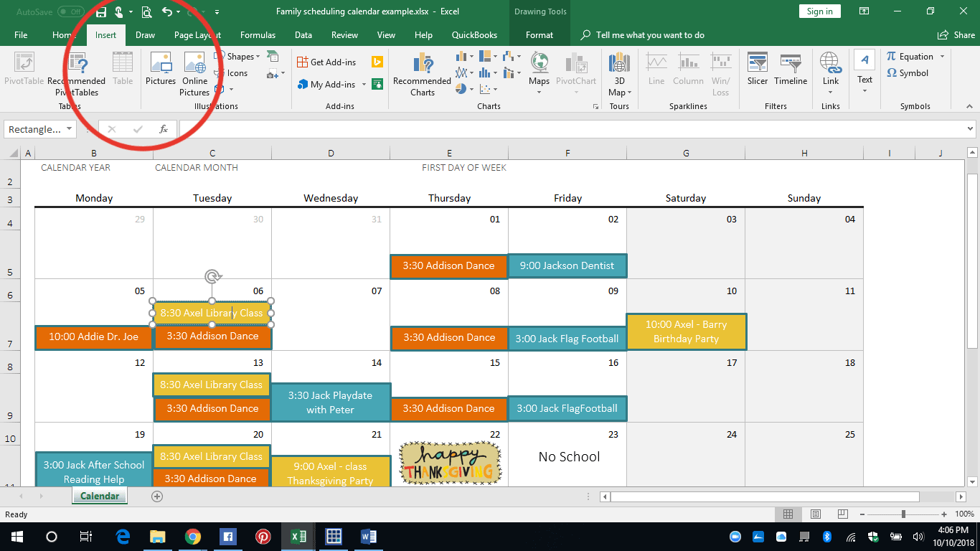Expand the Shapes gallery dropdown
This screenshot has height=551, width=980.
pyautogui.click(x=258, y=57)
